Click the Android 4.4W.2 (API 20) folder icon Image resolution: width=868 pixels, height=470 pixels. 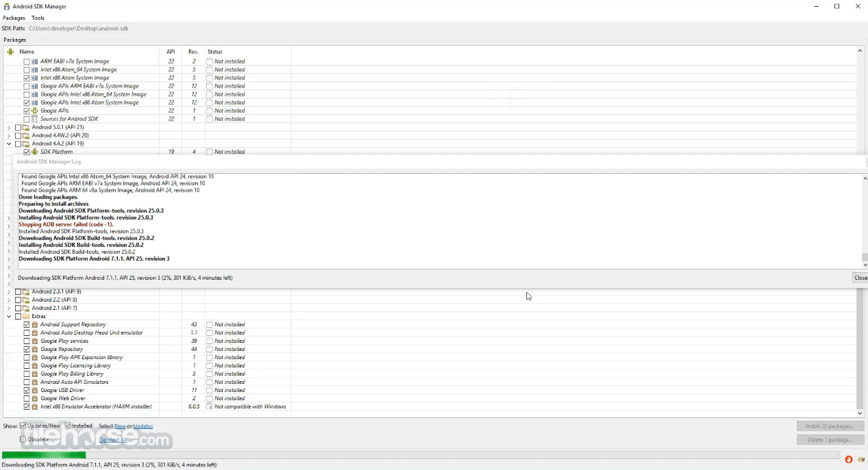[x=26, y=135]
